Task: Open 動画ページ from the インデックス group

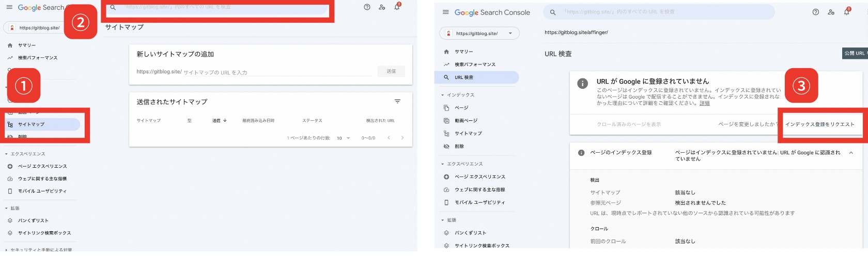Action: tap(466, 121)
